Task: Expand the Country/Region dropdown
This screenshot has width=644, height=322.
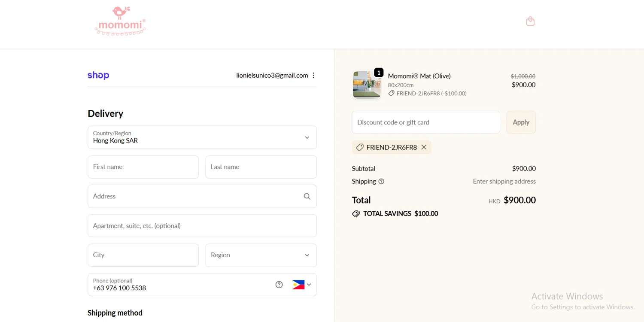Action: [x=202, y=137]
